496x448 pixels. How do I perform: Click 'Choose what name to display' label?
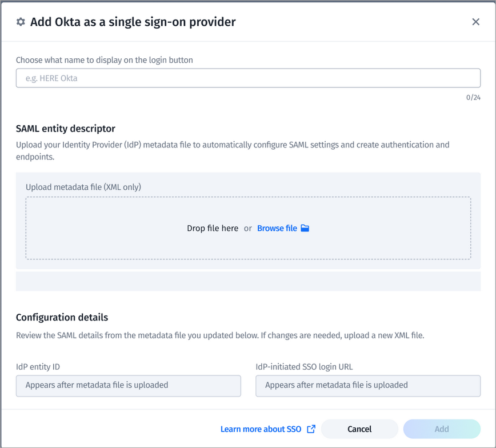pyautogui.click(x=105, y=60)
